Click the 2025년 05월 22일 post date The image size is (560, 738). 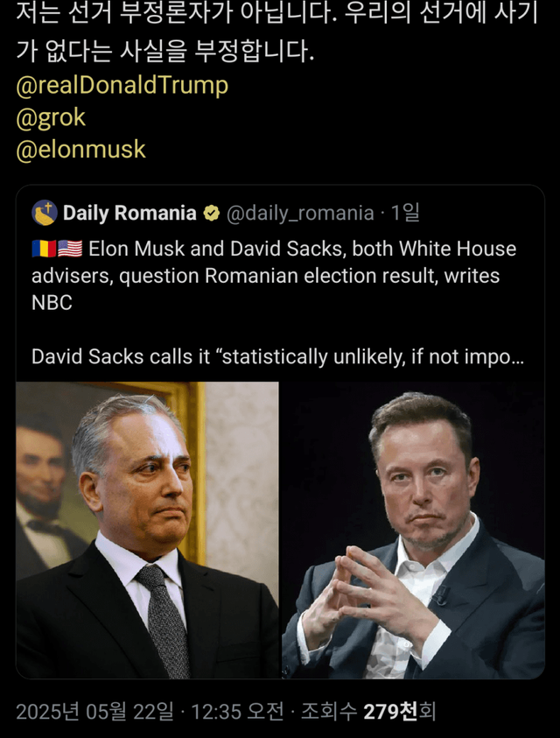click(x=94, y=711)
